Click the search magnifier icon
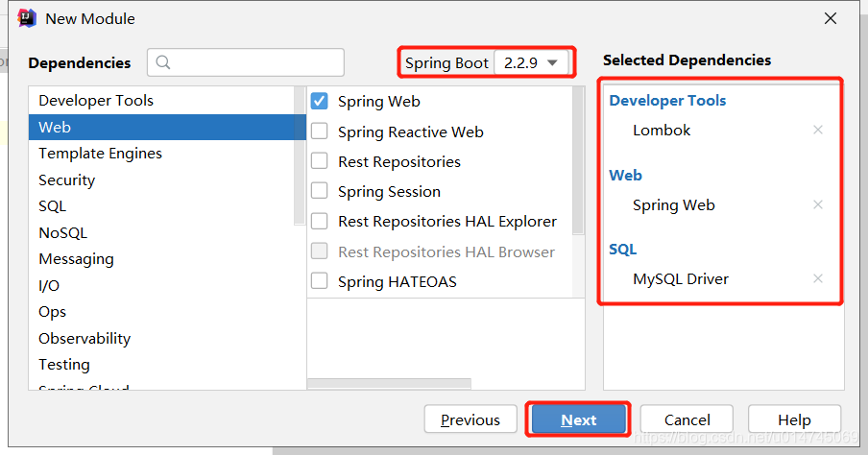 (x=163, y=62)
